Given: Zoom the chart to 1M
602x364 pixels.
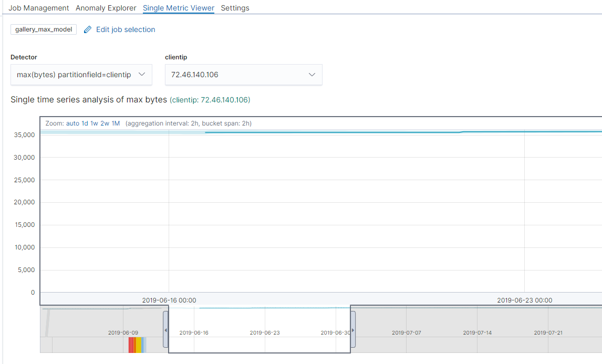Looking at the screenshot, I should point(115,123).
